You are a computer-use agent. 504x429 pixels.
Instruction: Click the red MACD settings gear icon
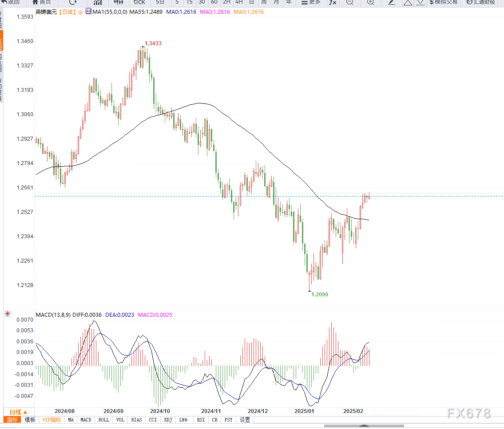7,314
